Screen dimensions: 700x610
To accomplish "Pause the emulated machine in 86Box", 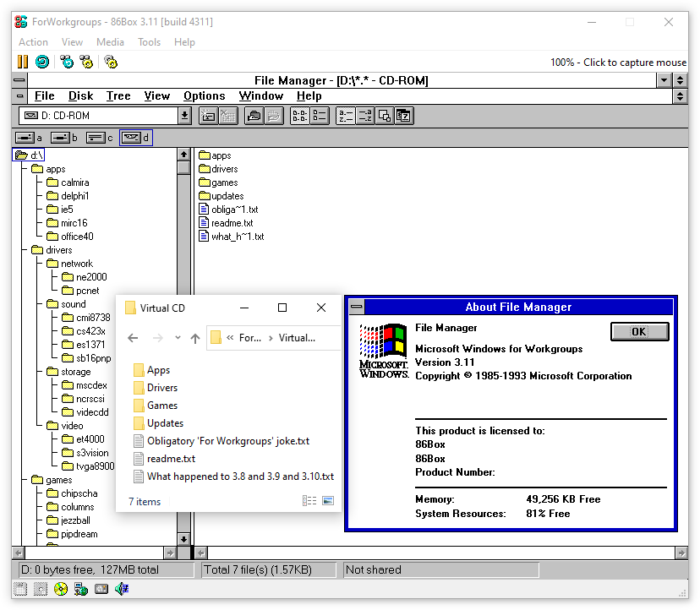I will pos(22,62).
